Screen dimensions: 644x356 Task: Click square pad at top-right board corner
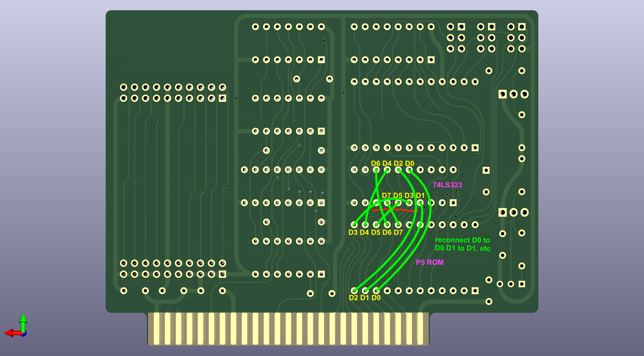(x=522, y=26)
